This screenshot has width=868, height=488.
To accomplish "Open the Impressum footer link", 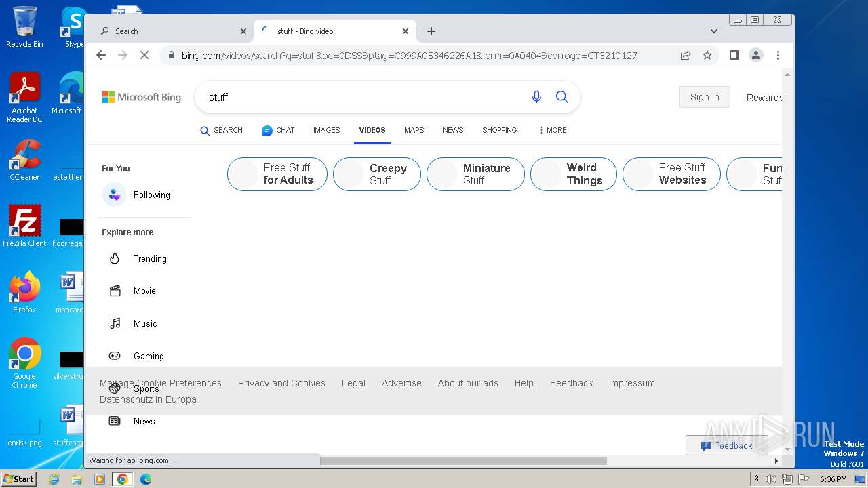I will [x=631, y=383].
